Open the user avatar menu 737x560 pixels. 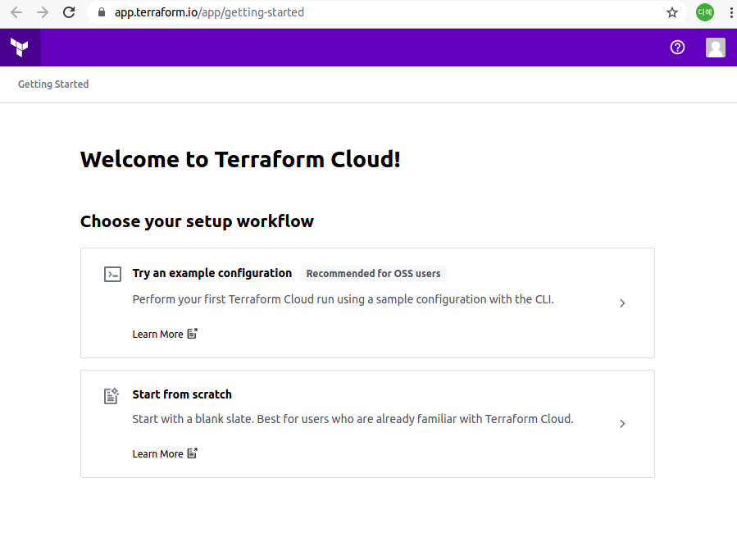[x=716, y=48]
